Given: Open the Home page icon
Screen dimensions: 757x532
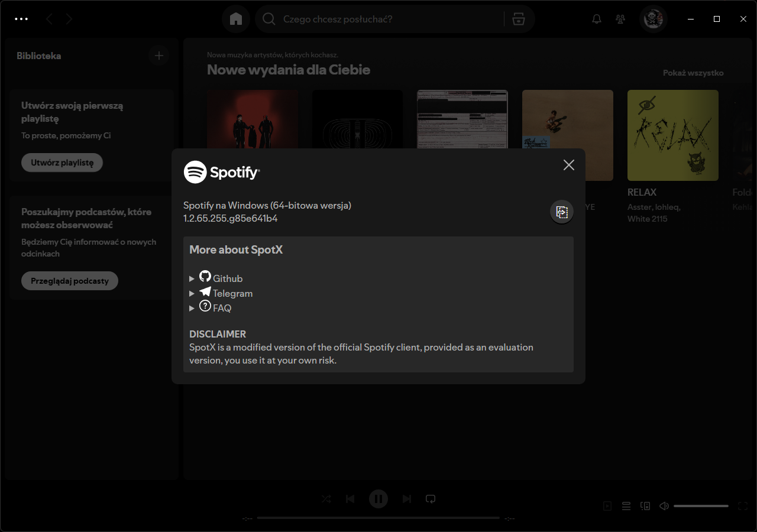Looking at the screenshot, I should pos(236,19).
